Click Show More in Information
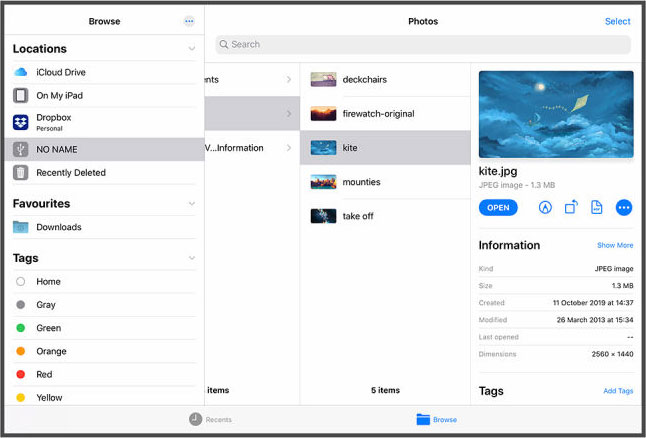Image resolution: width=646 pixels, height=438 pixels. (615, 245)
